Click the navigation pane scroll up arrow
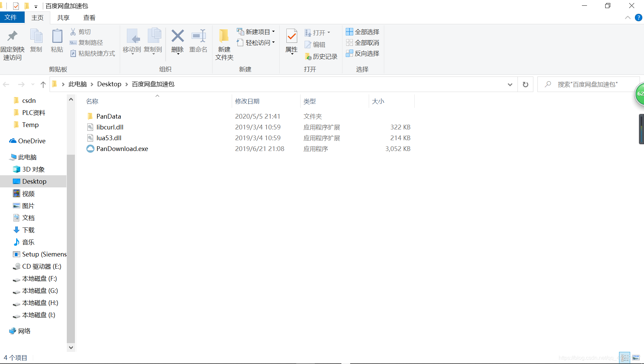 click(x=71, y=99)
